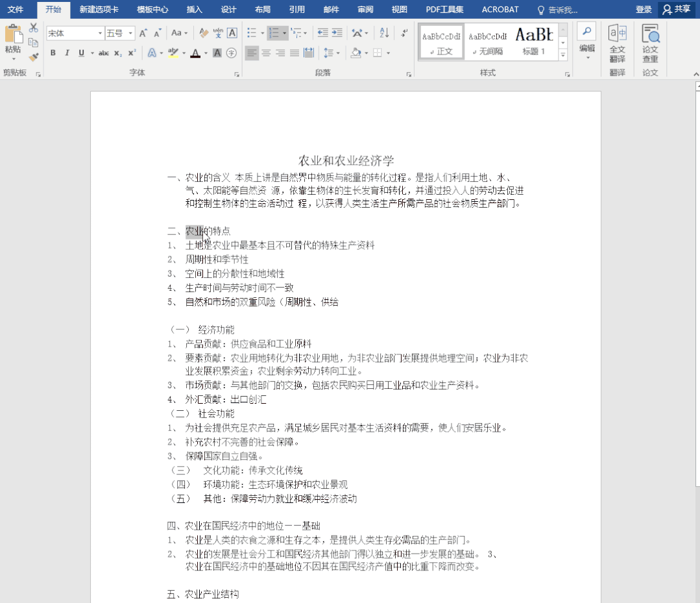Apply character border icon
The height and width of the screenshot is (603, 700).
point(232,32)
